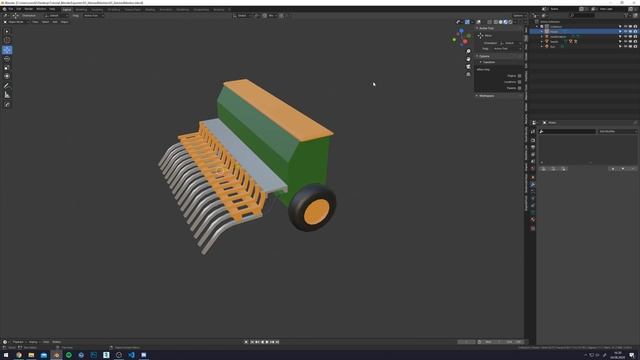
Task: Switch to solid viewport shading
Action: (500, 22)
